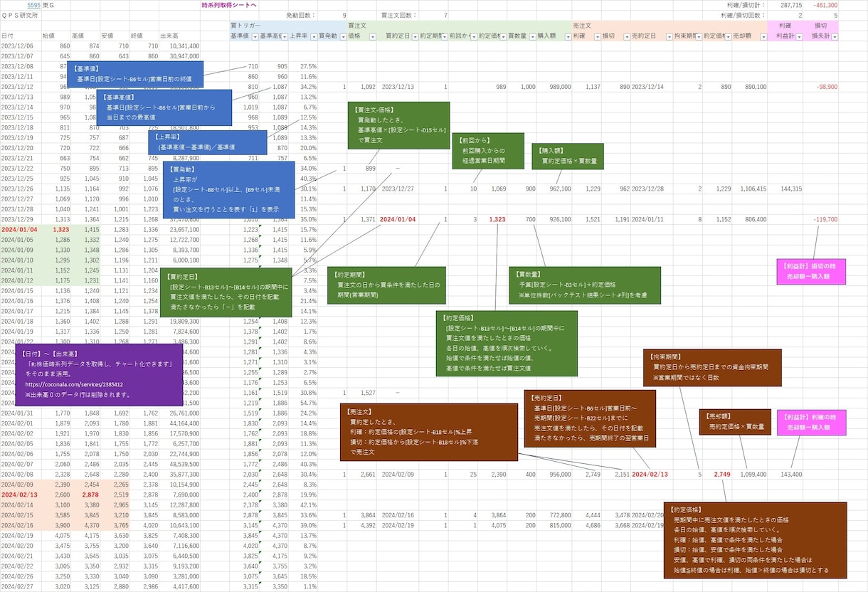Select the 287,715 profit total cell
Screen dimensions: 868x592
(787, 5)
